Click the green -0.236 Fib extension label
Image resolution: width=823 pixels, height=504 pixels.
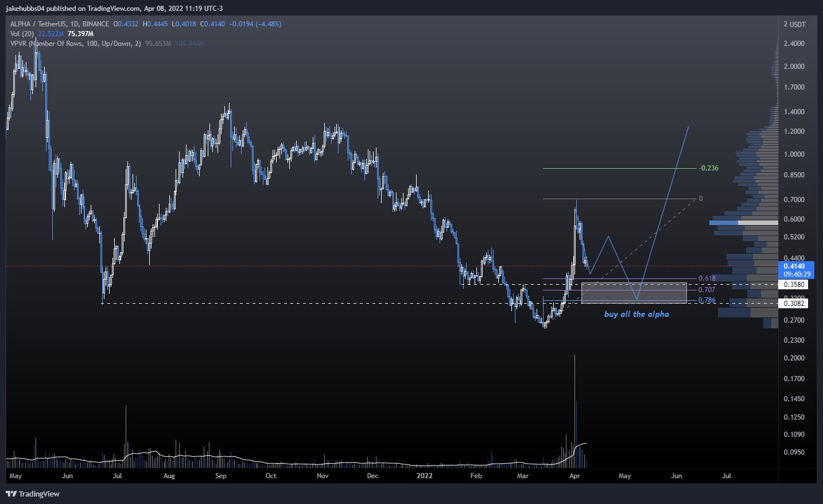coord(708,168)
